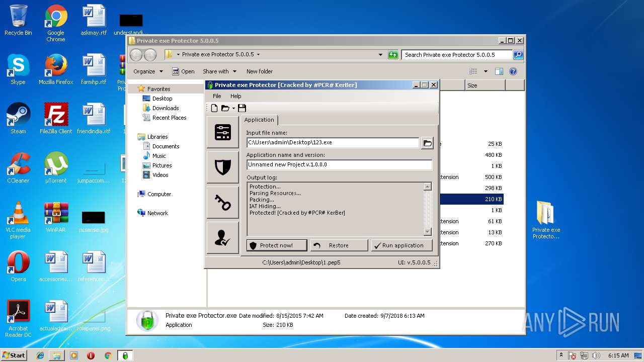This screenshot has height=362, width=644.
Task: Save project using floppy disk icon
Action: [x=242, y=108]
